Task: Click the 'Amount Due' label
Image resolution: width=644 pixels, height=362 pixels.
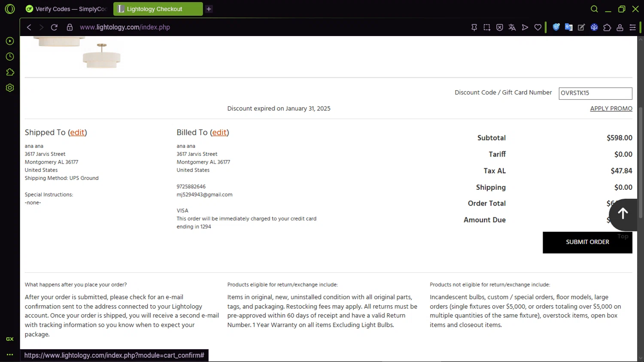Action: coord(484,220)
